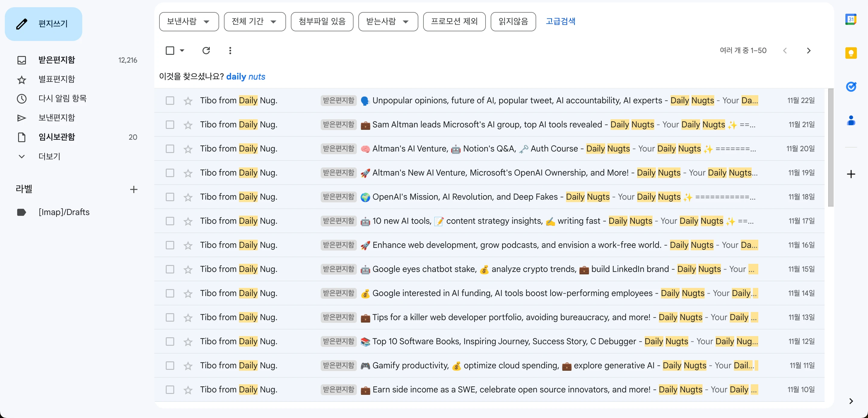Open Google Tasks side panel icon
The width and height of the screenshot is (868, 418).
(851, 86)
